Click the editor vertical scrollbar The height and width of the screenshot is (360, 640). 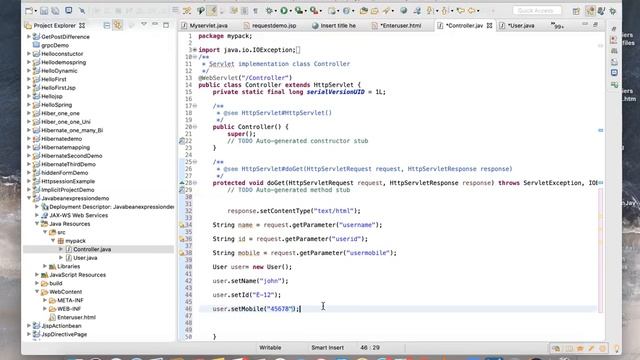pyautogui.click(x=600, y=251)
